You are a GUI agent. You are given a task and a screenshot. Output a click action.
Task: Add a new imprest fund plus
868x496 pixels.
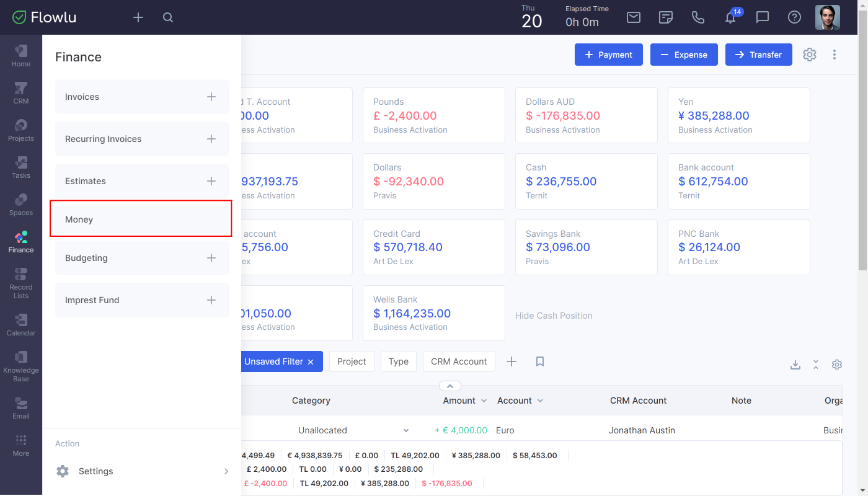click(211, 300)
